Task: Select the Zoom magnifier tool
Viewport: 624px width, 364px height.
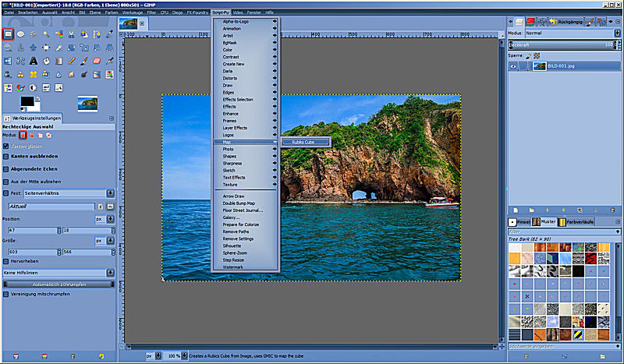Action: (8, 48)
